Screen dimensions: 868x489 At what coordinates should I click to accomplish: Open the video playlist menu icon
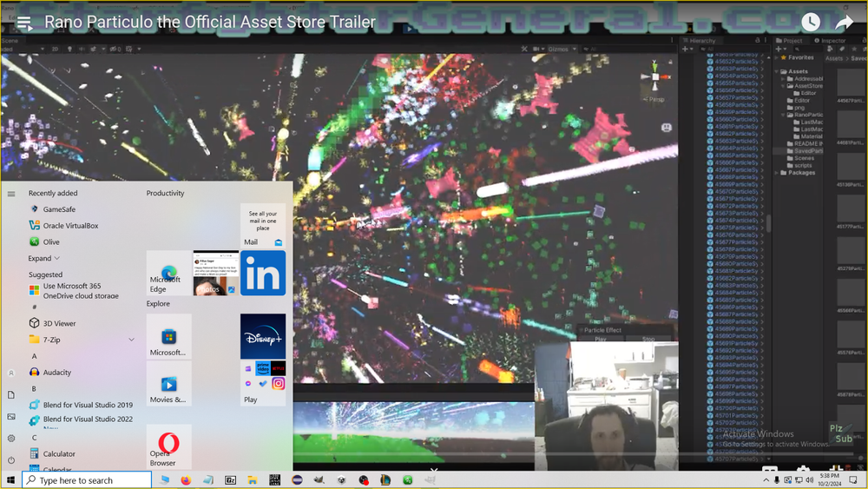click(x=24, y=23)
